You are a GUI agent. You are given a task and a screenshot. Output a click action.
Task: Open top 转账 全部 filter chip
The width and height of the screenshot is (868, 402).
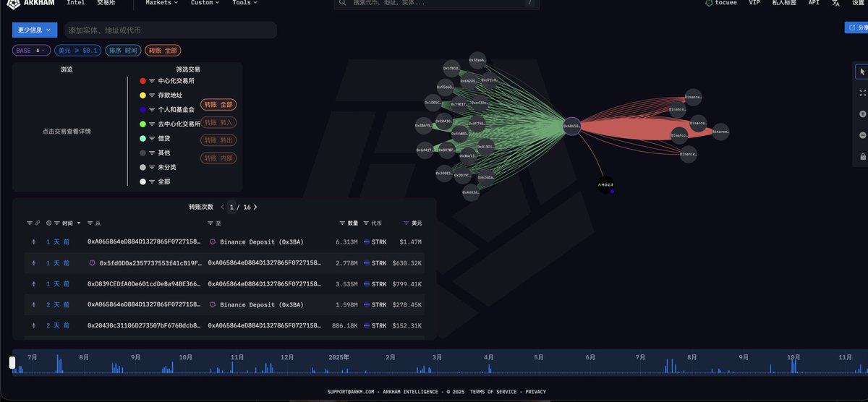point(163,51)
